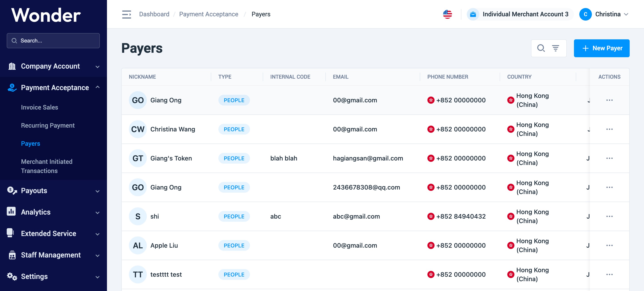The width and height of the screenshot is (644, 291).
Task: Open actions menu for Christina Wang row
Action: click(609, 129)
